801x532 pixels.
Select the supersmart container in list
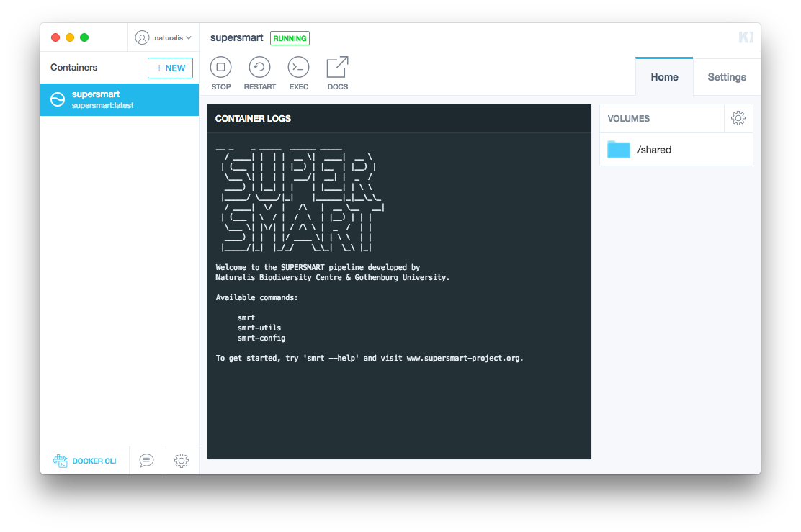tap(120, 99)
